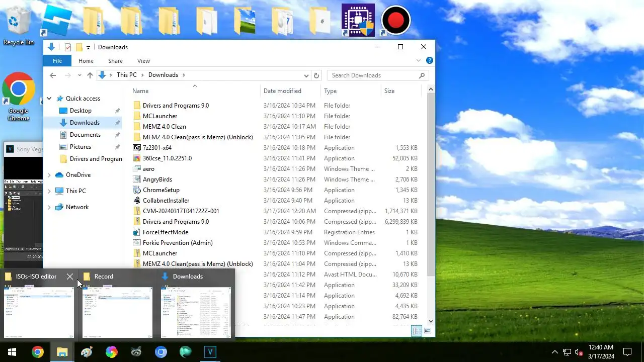Open Chrome from the taskbar
This screenshot has height=362, width=644.
38,352
